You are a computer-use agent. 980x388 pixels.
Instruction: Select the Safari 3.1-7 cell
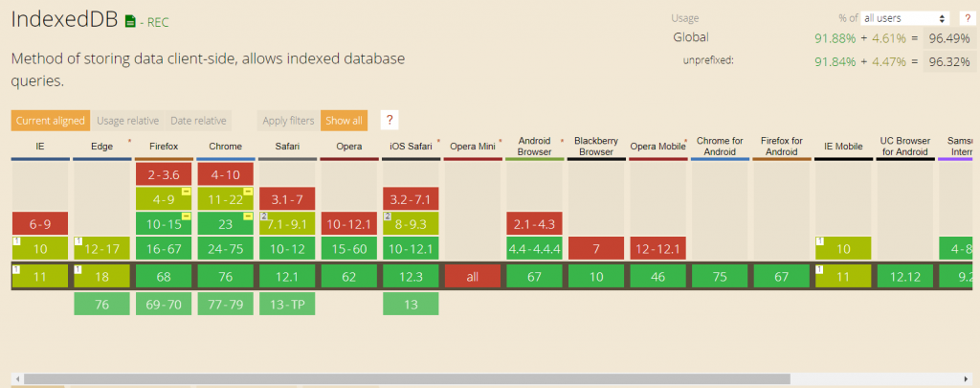tap(287, 199)
